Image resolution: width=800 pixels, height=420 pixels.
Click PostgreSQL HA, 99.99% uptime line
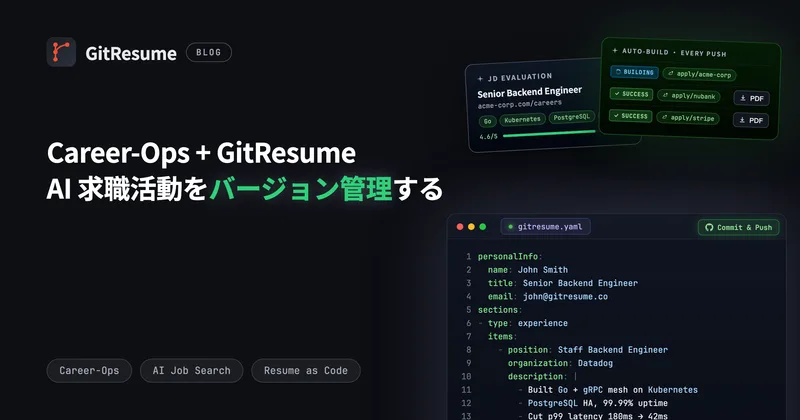pos(597,403)
